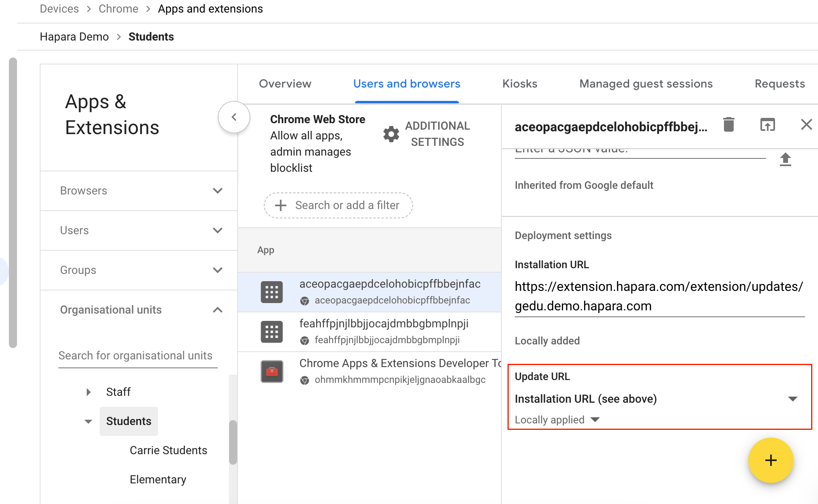Open the Requests tab
The width and height of the screenshot is (818, 504).
[x=779, y=84]
